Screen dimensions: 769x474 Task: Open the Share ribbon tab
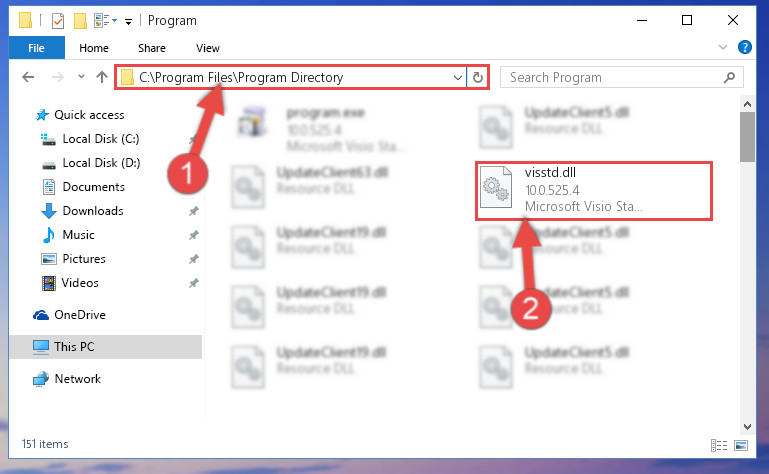click(x=152, y=48)
